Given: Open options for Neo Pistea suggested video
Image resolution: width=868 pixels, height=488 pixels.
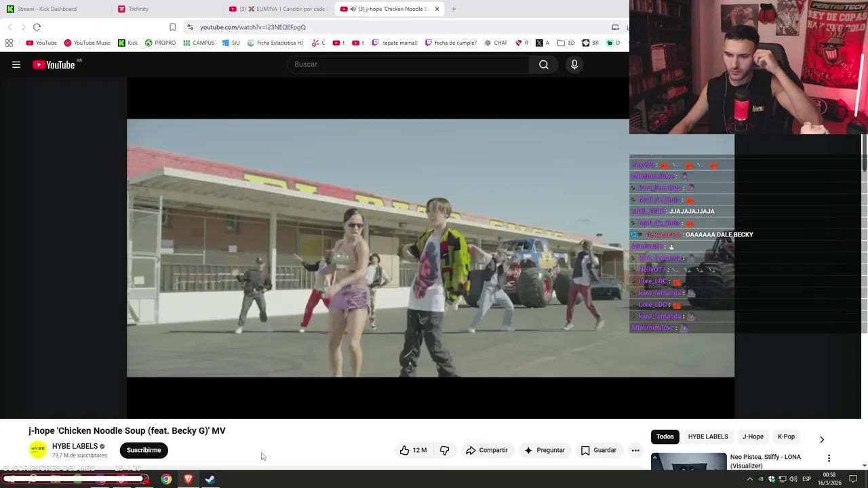Looking at the screenshot, I should pyautogui.click(x=829, y=459).
